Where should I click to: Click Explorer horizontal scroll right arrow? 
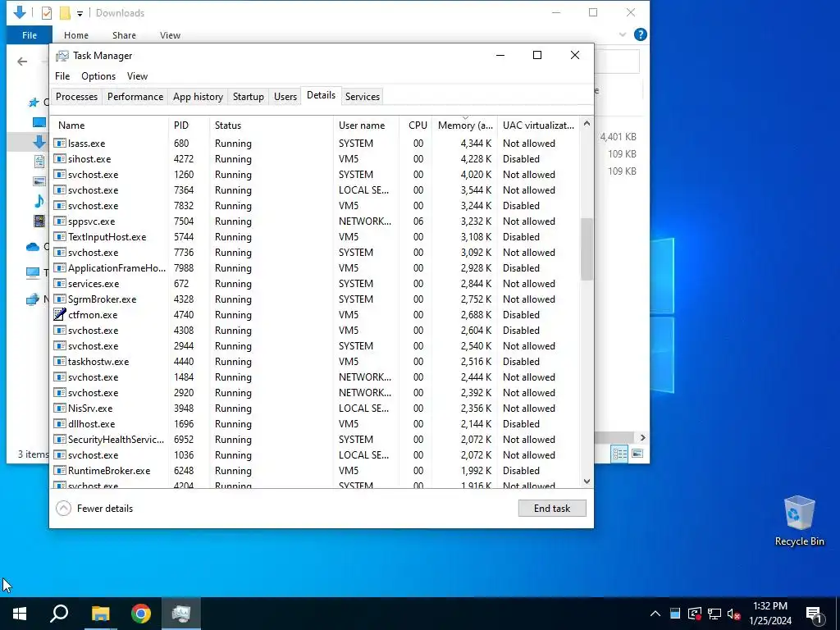point(642,438)
